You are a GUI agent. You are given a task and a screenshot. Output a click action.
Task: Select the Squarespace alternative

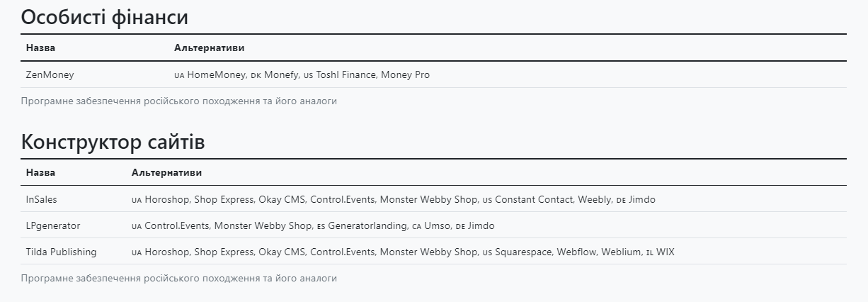(x=523, y=252)
